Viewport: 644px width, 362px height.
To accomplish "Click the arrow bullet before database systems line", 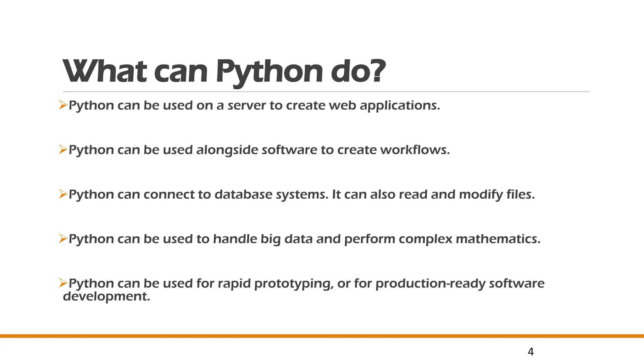I will coord(63,195).
